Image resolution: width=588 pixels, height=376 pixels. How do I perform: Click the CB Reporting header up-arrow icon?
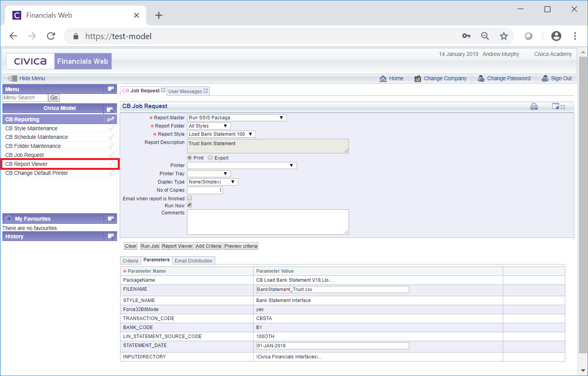110,119
